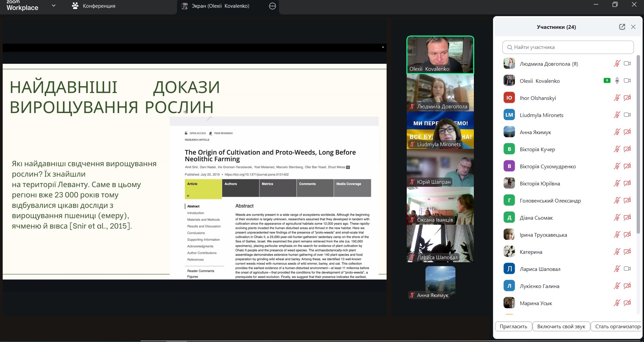Screen dimensions: 644x342
Task: Open screen share more options ellipsis
Action: point(273,6)
